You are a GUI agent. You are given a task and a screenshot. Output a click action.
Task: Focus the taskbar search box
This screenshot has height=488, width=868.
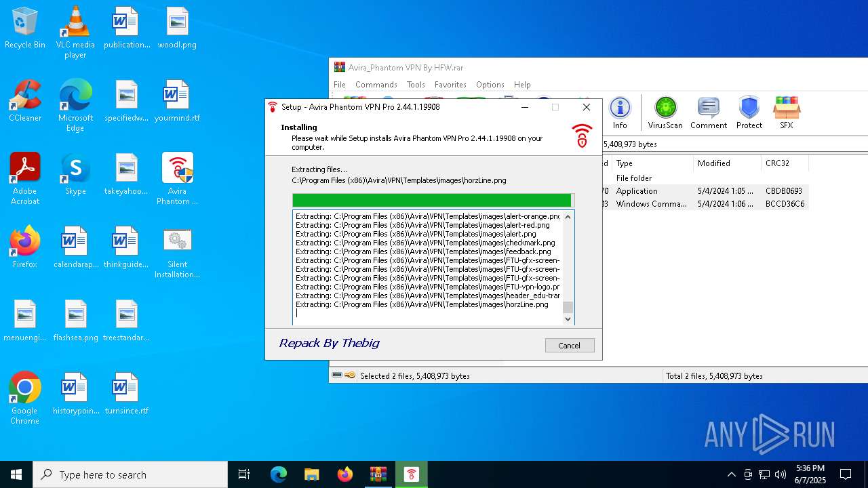click(130, 474)
